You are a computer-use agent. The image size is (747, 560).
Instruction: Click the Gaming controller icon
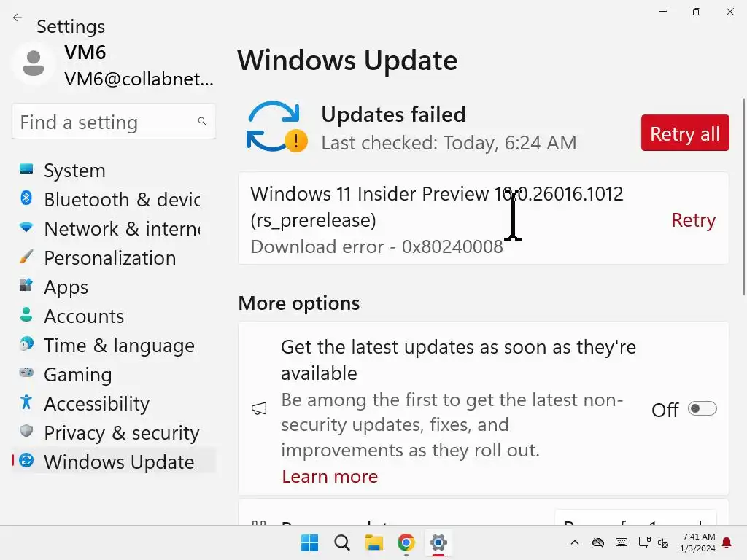(x=26, y=373)
